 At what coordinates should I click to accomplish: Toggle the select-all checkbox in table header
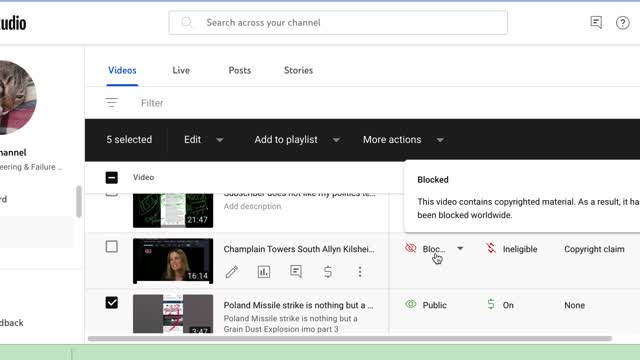(111, 178)
